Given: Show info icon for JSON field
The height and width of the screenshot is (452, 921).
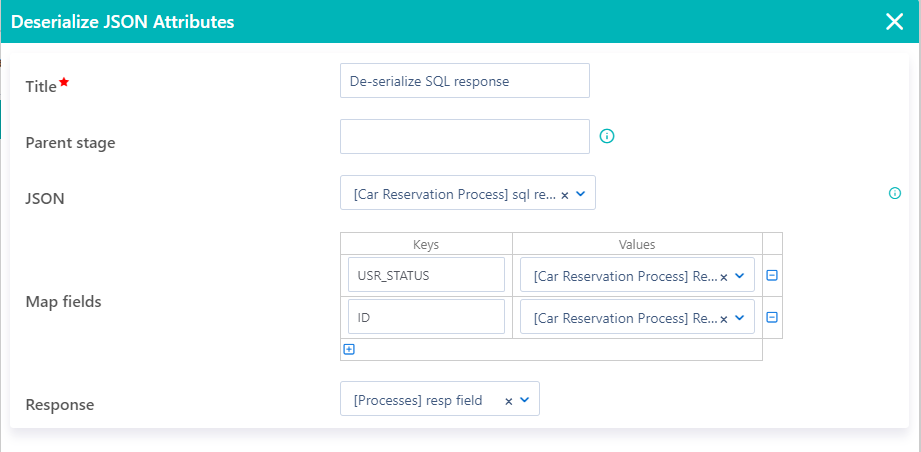Looking at the screenshot, I should tap(895, 193).
